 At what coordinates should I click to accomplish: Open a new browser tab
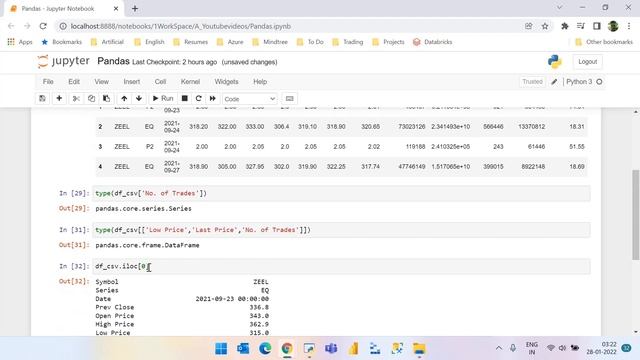135,8
